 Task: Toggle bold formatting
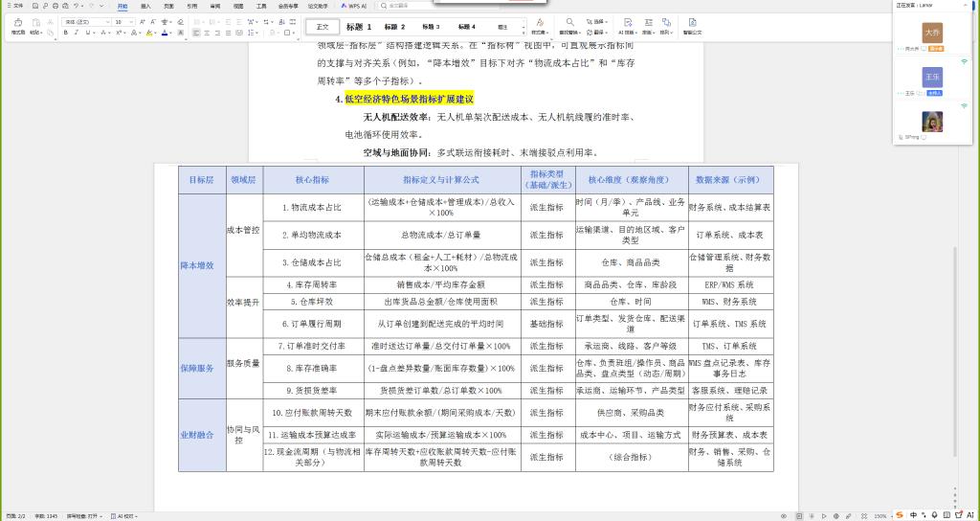(x=65, y=33)
